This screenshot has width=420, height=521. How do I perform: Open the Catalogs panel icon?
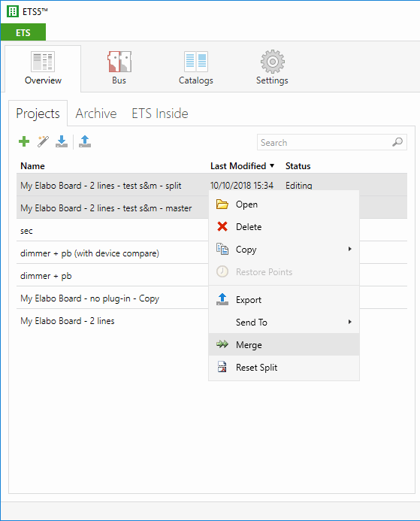click(196, 62)
